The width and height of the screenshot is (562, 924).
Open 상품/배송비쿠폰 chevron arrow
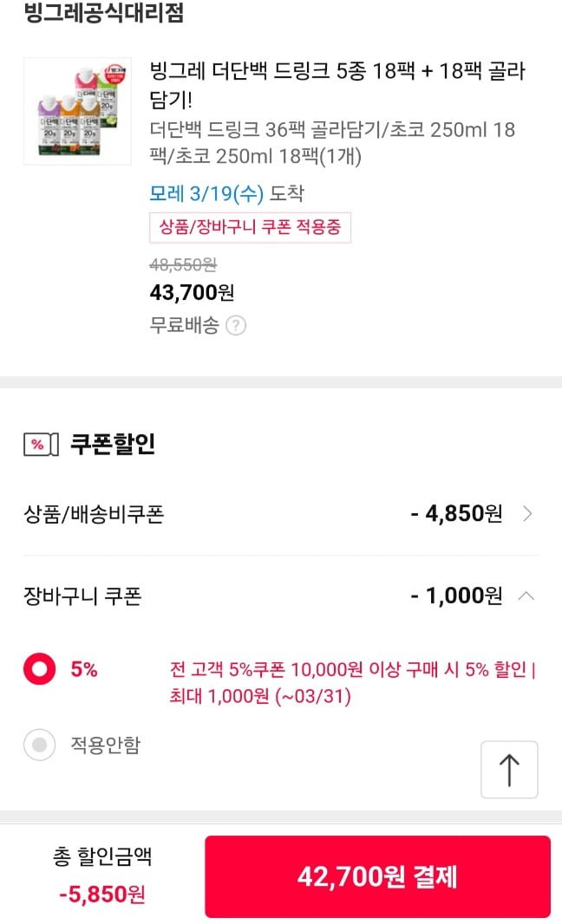[528, 514]
